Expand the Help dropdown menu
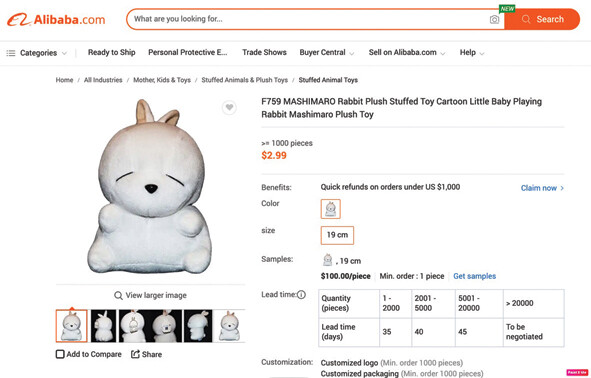 click(x=472, y=53)
